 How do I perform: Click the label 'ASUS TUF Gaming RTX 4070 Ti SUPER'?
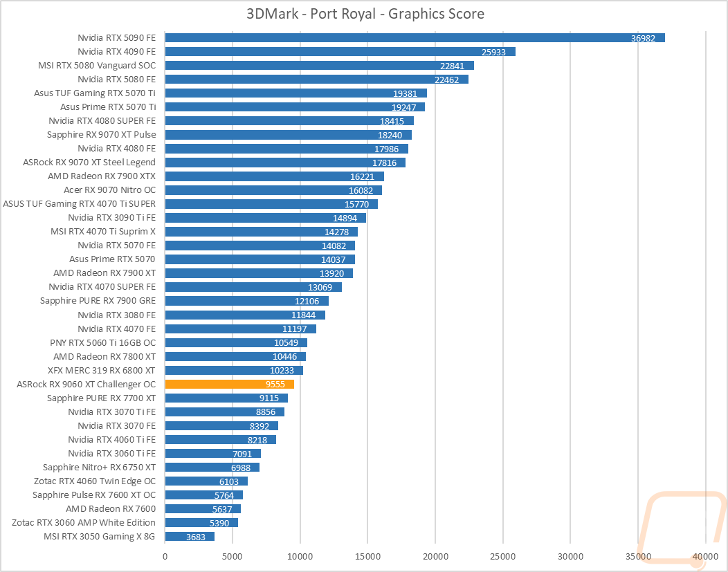tap(80, 204)
